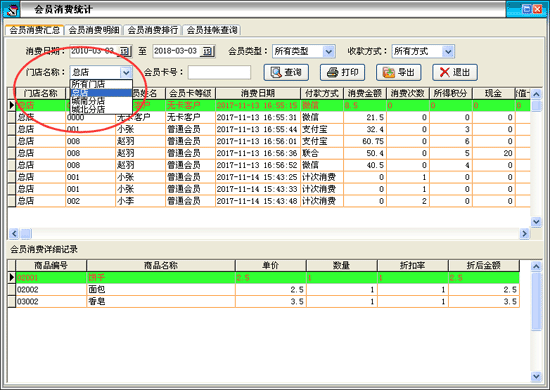The height and width of the screenshot is (390, 550).
Task: Choose 所有门店 from the store list
Action: [x=101, y=84]
